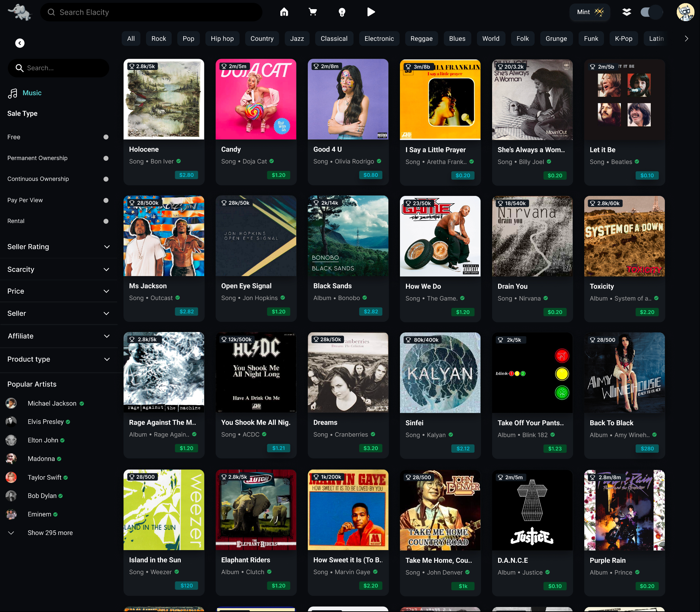Click the Music note icon
The image size is (700, 612).
[x=13, y=93]
